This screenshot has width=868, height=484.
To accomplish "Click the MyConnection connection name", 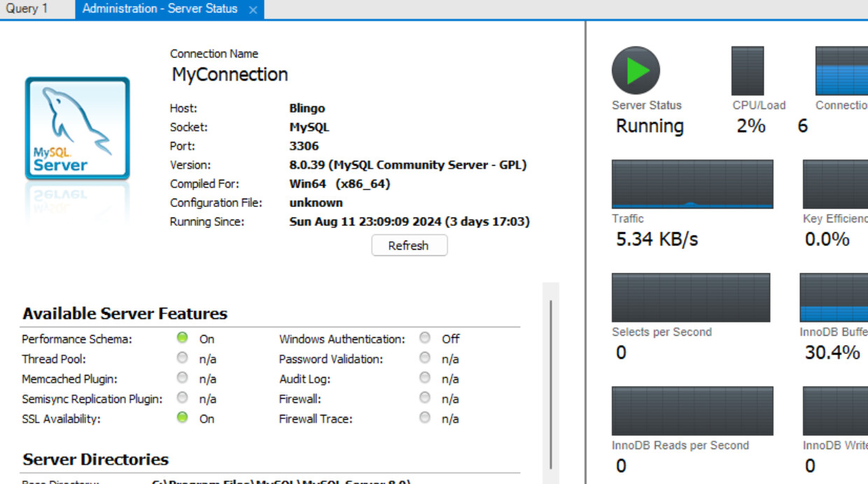I will click(x=230, y=75).
